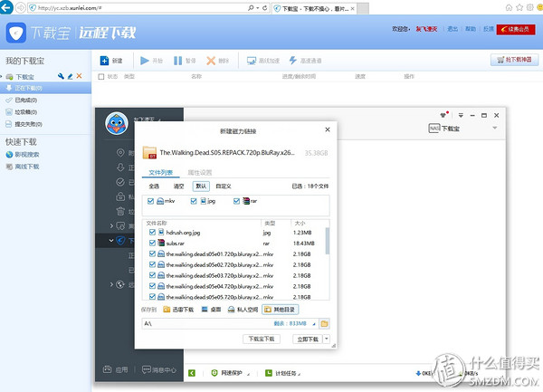Switch to the 文件列表 tab
The image size is (543, 392).
[160, 172]
